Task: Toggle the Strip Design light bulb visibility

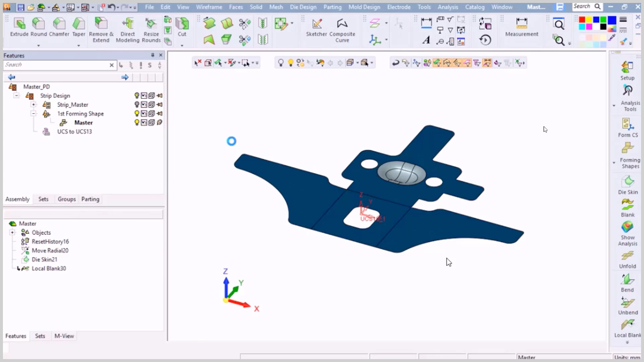Action: pos(137,96)
